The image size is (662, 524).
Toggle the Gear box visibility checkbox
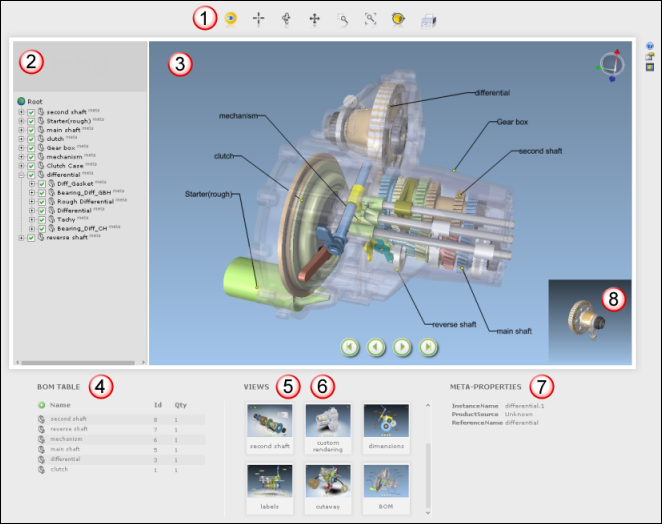(30, 147)
